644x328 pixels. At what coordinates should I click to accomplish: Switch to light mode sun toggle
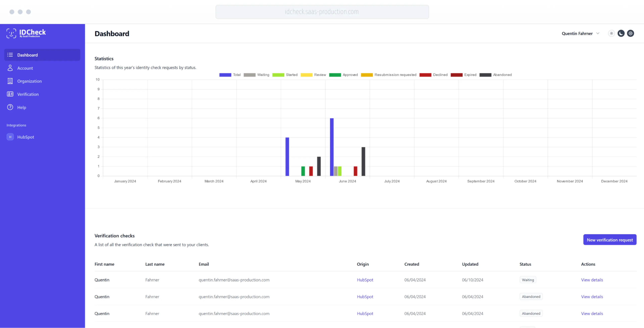coord(611,33)
